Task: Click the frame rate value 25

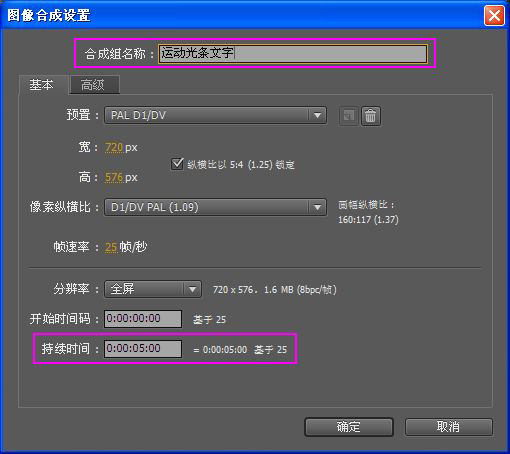Action: pos(111,247)
